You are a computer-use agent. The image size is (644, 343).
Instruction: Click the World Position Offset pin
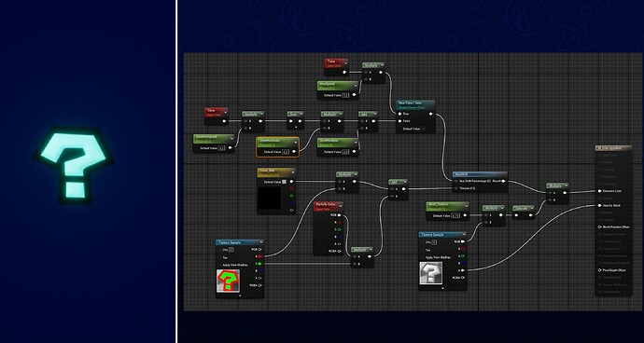599,226
